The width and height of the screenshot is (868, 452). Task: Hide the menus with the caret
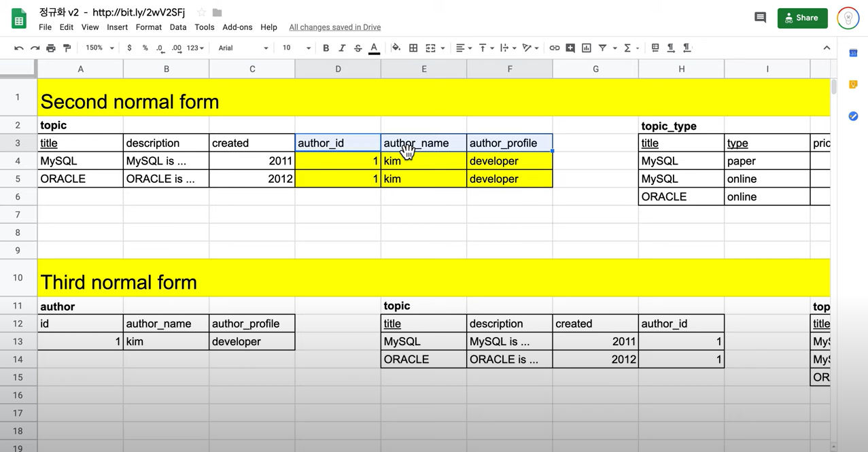(827, 48)
